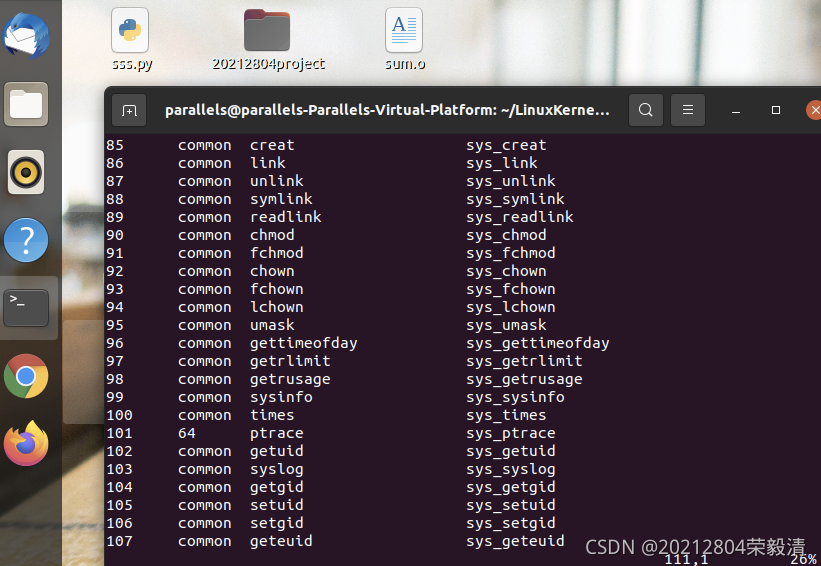Launch Rhythmbox music player from dock

tap(26, 172)
